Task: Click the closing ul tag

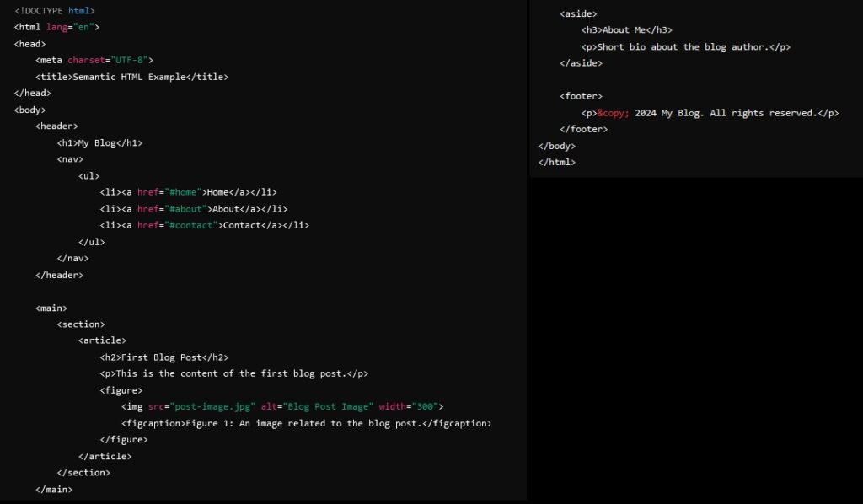Action: [x=91, y=242]
